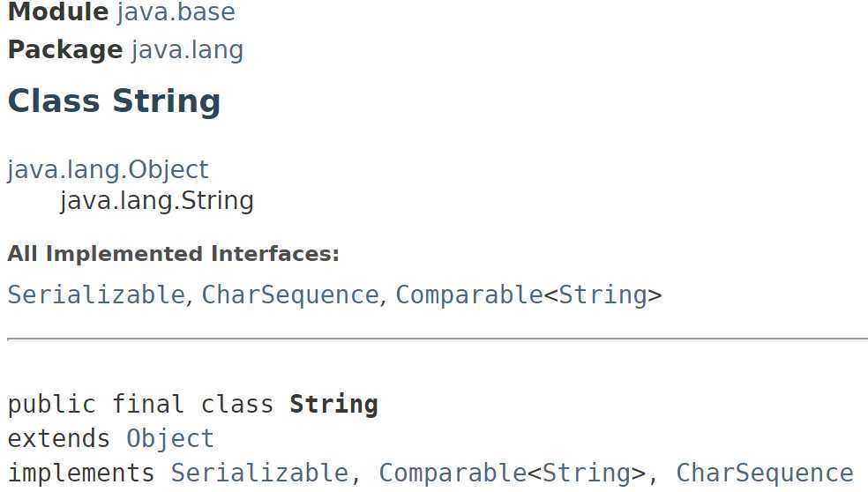The image size is (868, 492).
Task: Open CharSequence under All Implemented Interfaces
Action: [x=290, y=294]
